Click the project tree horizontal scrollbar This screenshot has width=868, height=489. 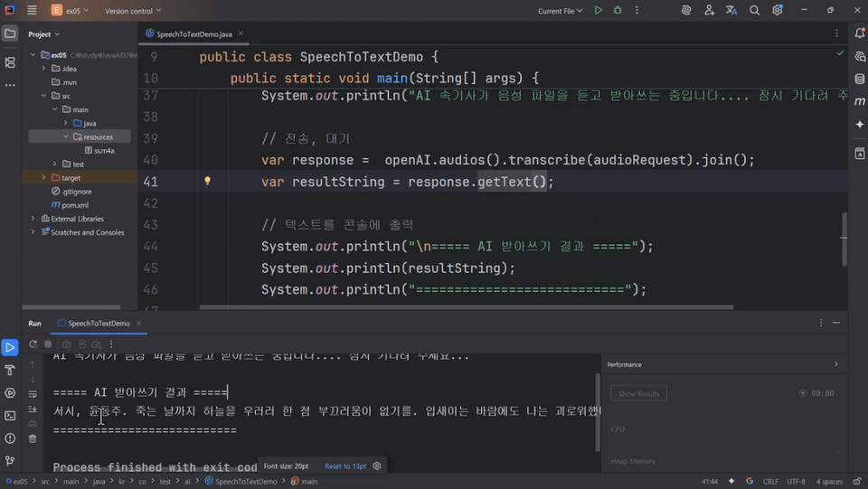[x=71, y=307]
